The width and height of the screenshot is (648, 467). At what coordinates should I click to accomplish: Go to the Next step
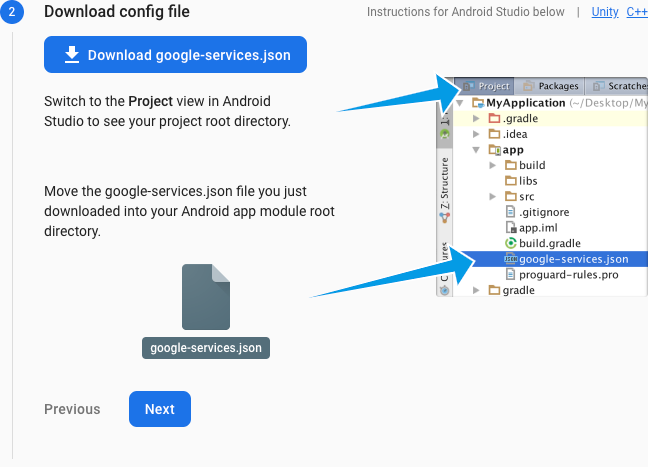159,409
